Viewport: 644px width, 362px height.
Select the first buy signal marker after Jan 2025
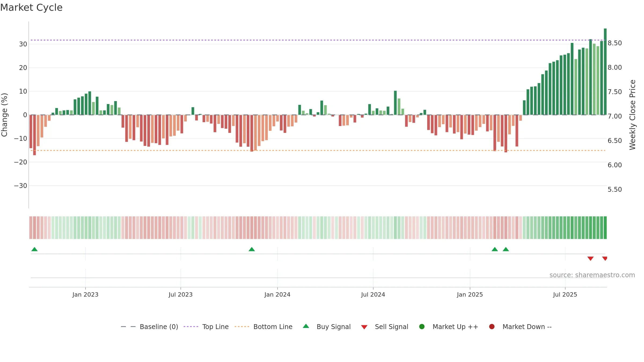click(495, 249)
